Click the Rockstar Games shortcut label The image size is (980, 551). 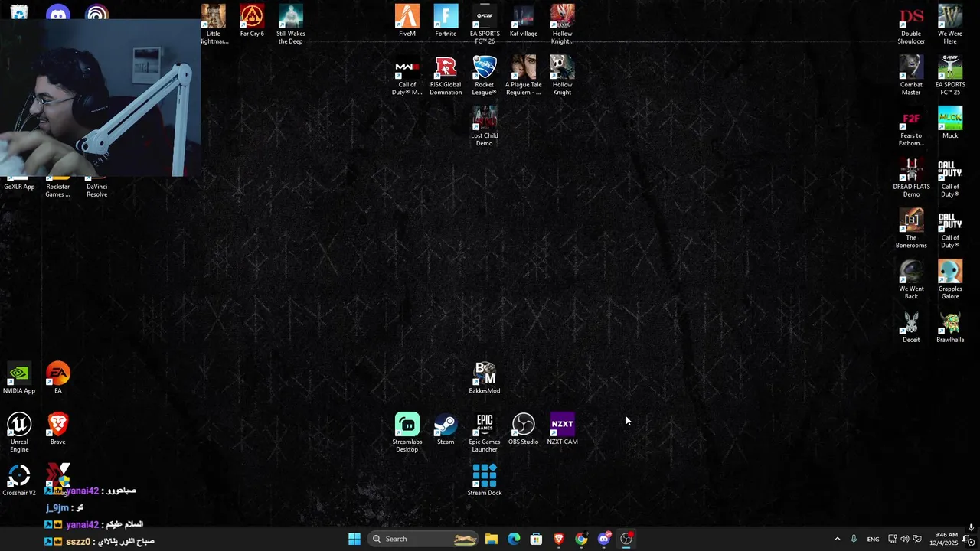tap(58, 191)
